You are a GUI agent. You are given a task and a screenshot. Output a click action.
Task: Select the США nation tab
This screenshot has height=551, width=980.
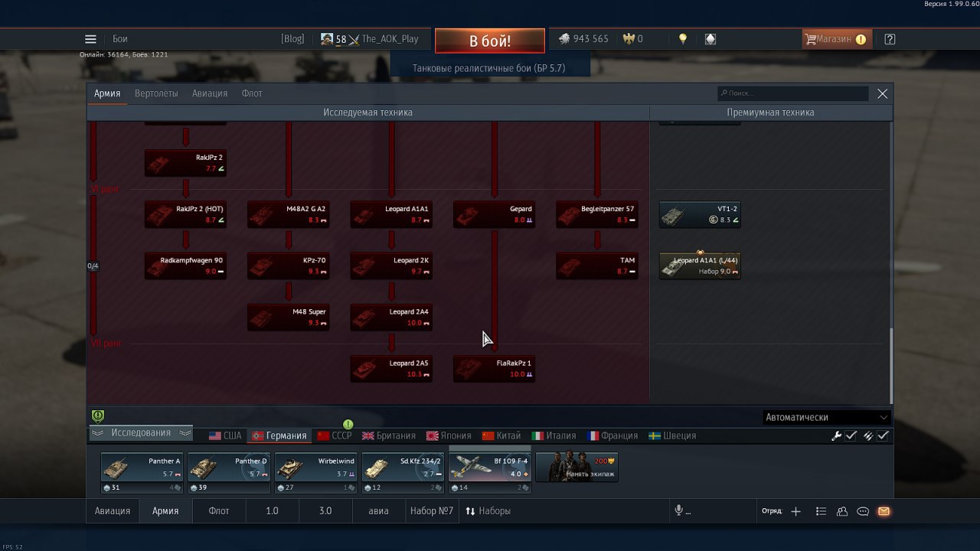click(x=225, y=435)
